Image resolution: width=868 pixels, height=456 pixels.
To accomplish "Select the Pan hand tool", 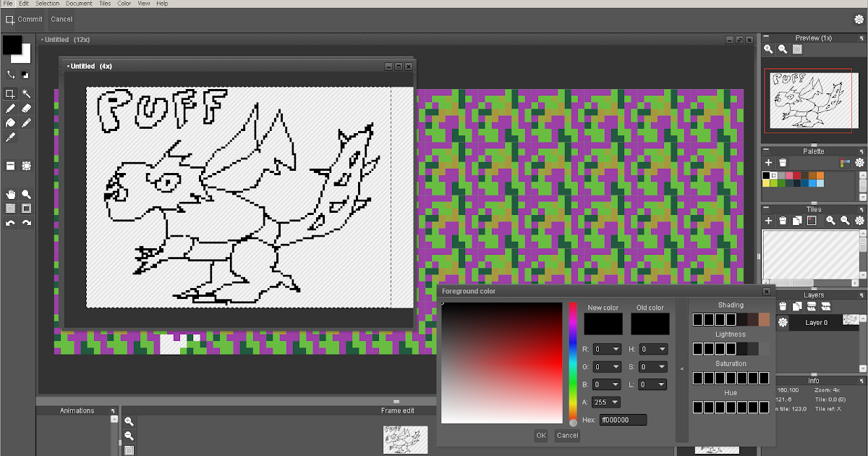I will click(10, 194).
